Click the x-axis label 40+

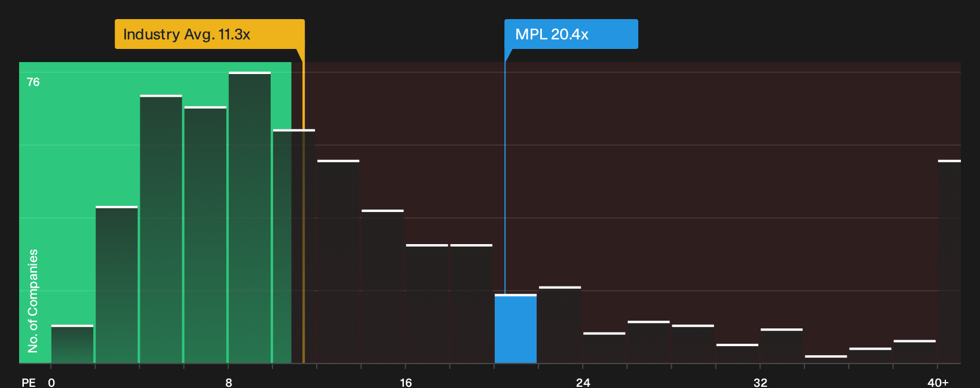tap(938, 383)
